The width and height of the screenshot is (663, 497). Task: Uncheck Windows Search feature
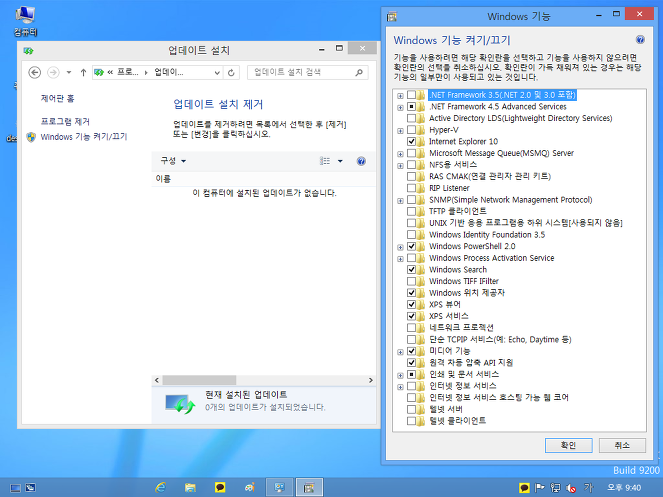coord(411,269)
